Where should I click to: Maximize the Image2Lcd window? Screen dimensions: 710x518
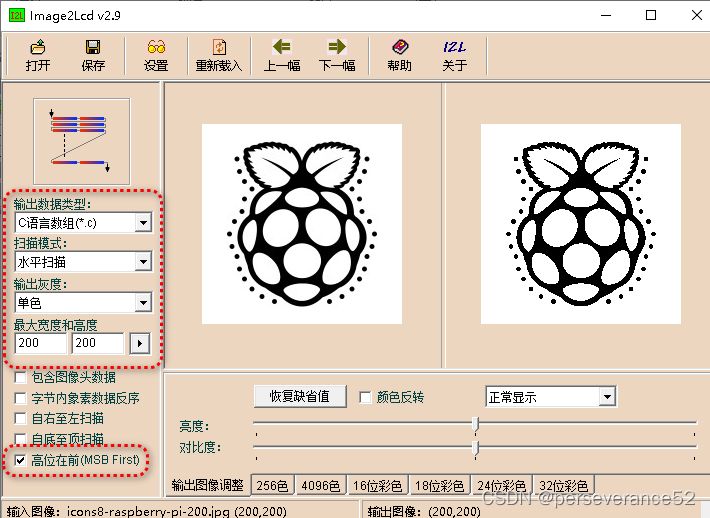pyautogui.click(x=651, y=15)
